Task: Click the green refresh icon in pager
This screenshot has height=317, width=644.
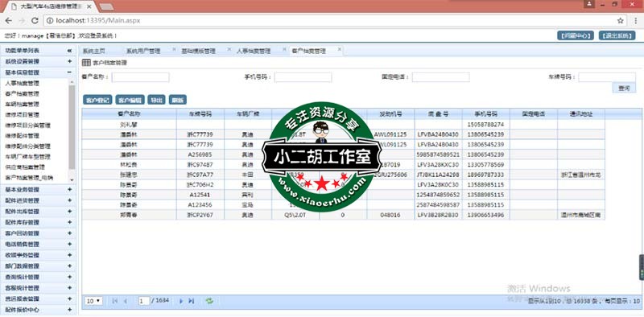Action: 209,301
